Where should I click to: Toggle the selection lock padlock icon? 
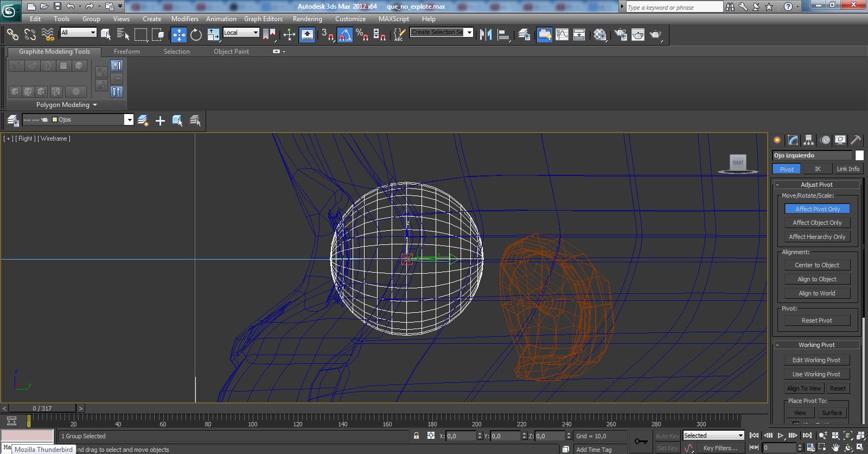416,436
